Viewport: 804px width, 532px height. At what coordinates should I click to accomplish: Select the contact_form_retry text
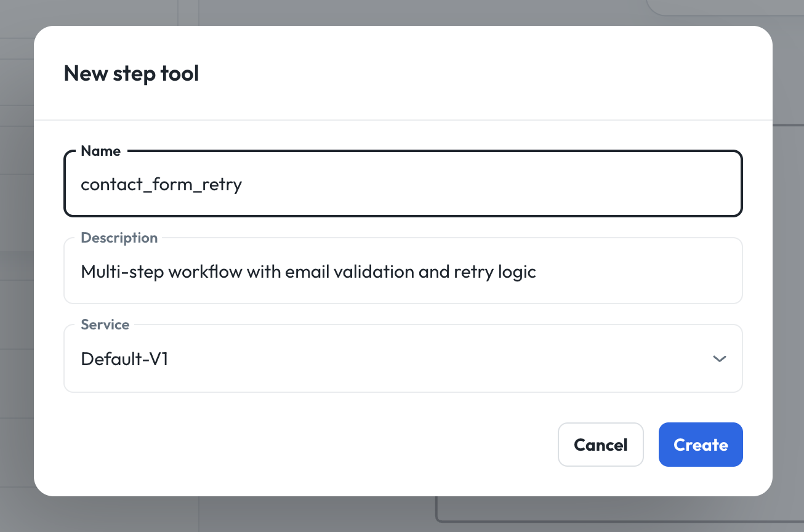(161, 183)
